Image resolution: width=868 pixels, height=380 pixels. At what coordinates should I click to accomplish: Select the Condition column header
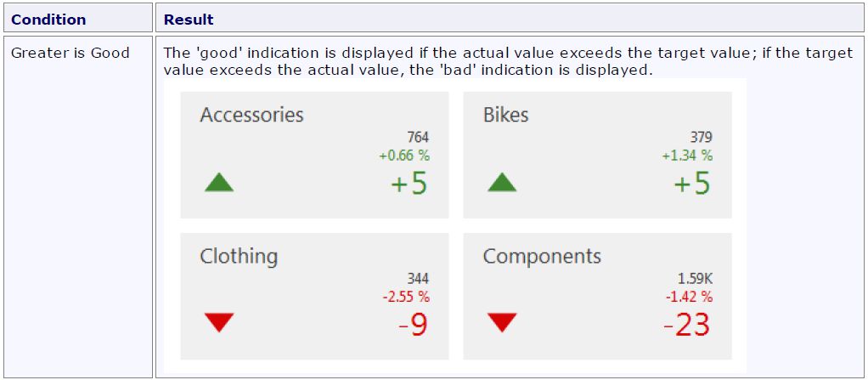48,19
